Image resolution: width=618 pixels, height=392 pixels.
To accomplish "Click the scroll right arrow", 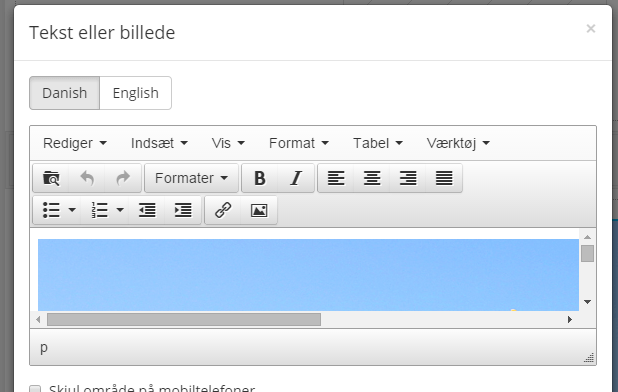I will (570, 320).
